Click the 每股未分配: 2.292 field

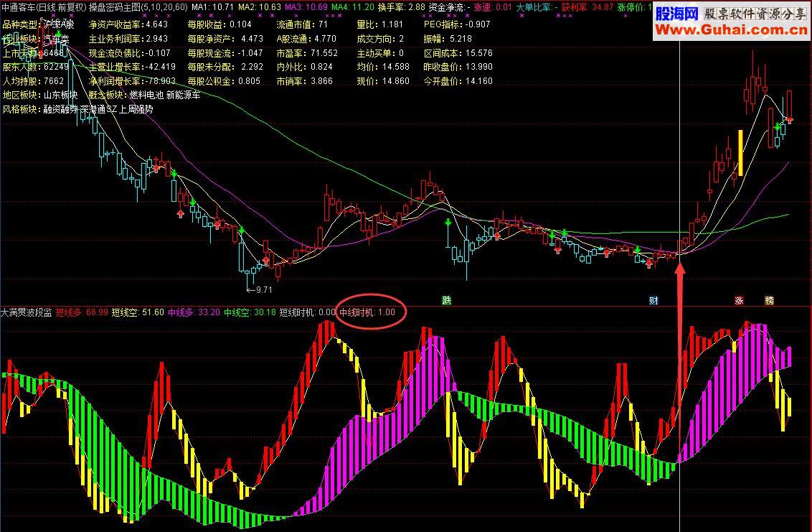click(225, 67)
